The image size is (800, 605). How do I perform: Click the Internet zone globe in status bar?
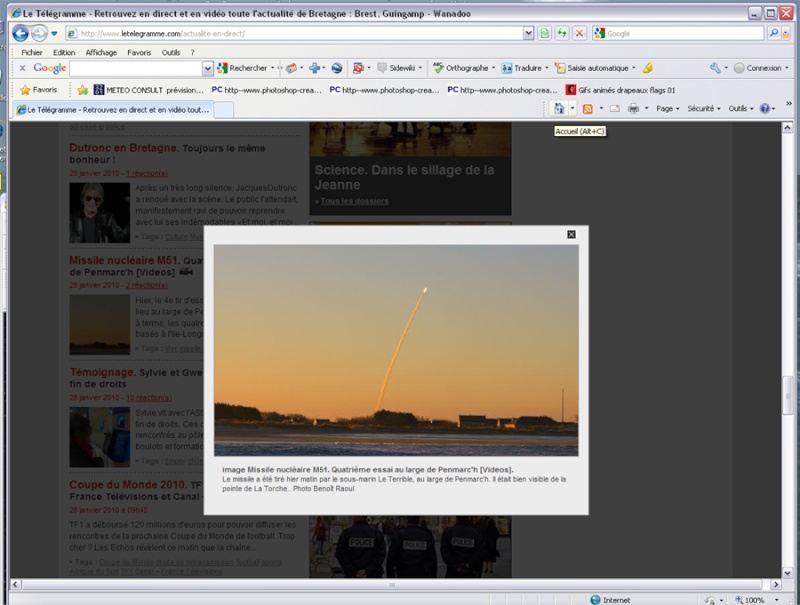tap(595, 600)
